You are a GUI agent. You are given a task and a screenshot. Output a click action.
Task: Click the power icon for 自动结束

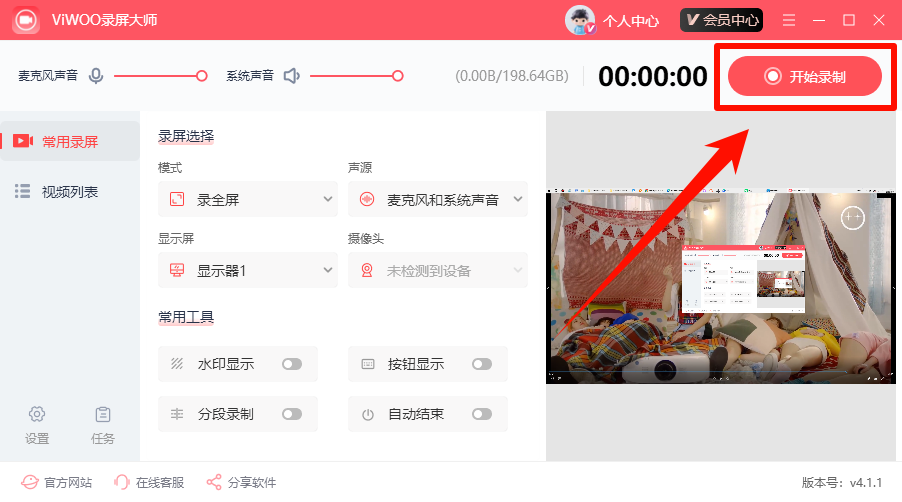pos(368,414)
